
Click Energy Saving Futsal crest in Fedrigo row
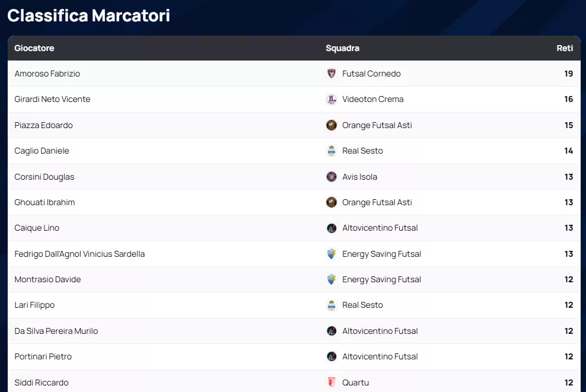click(332, 254)
